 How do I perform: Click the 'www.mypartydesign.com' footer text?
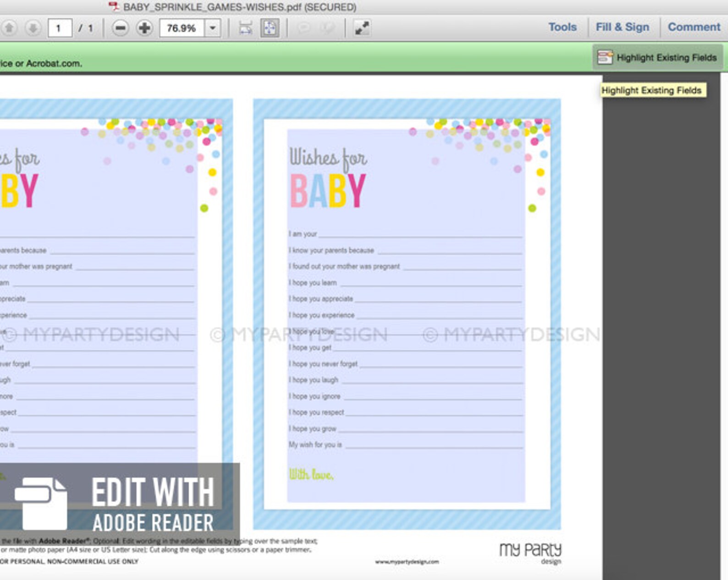click(407, 561)
